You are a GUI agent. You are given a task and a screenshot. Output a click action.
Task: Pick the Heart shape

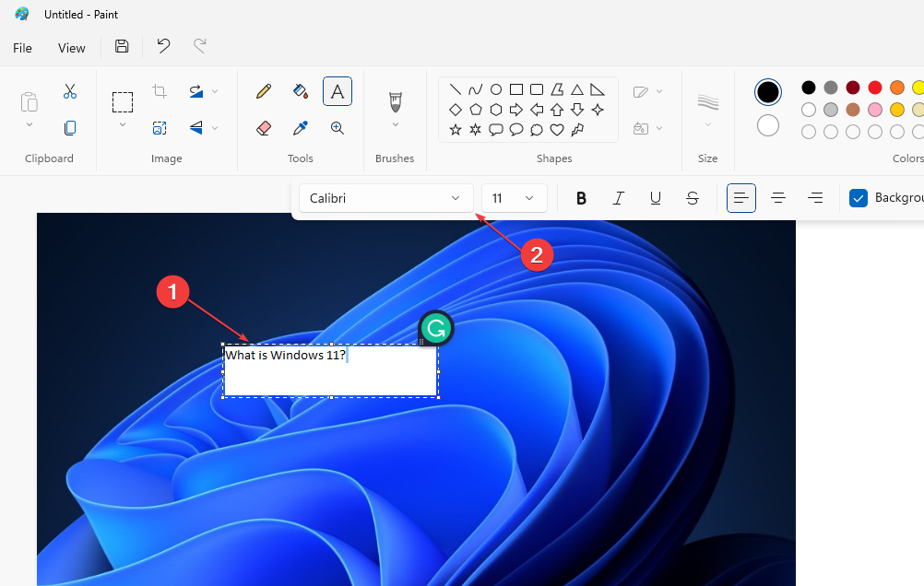click(557, 130)
